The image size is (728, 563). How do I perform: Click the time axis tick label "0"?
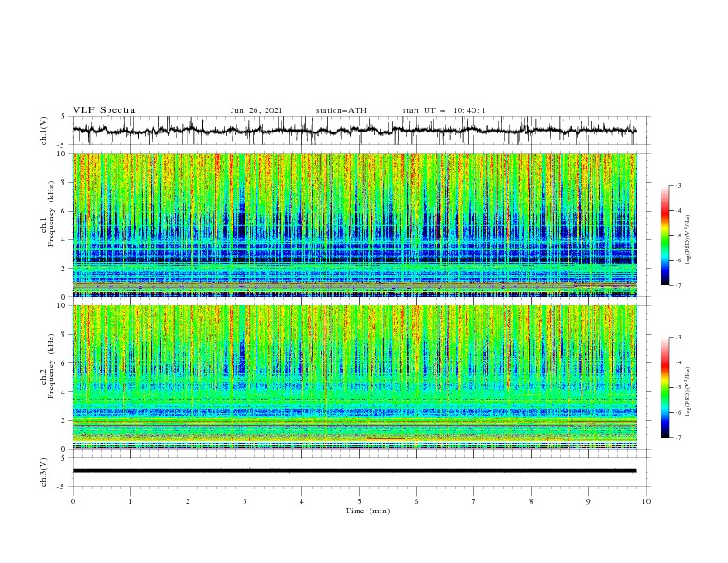[73, 501]
